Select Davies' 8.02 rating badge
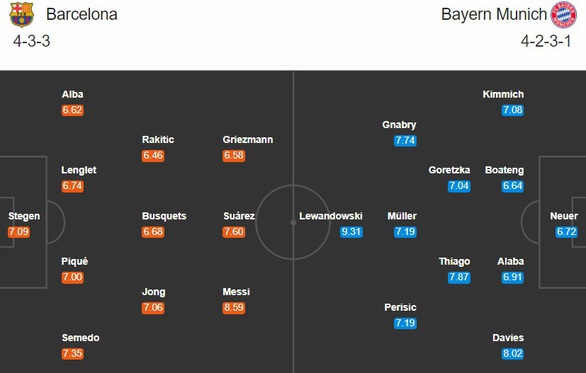 pos(513,354)
